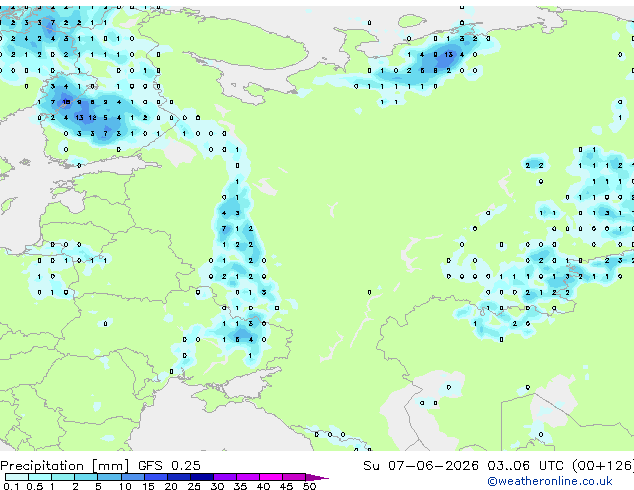Pick the 10–15 mm legend color swatch

pos(133,477)
